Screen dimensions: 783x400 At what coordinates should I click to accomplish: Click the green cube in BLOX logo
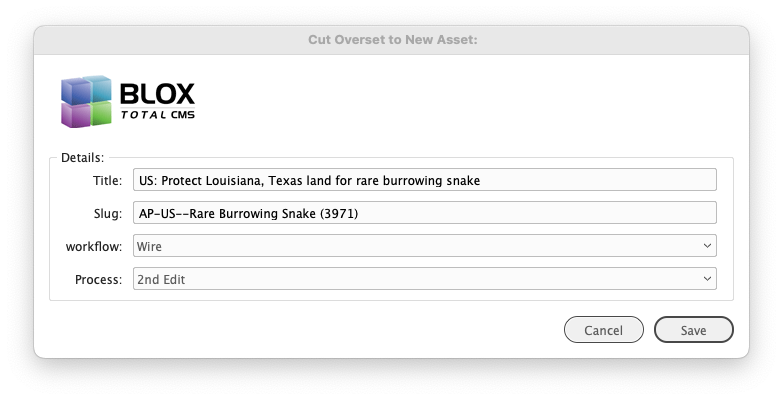click(x=98, y=114)
